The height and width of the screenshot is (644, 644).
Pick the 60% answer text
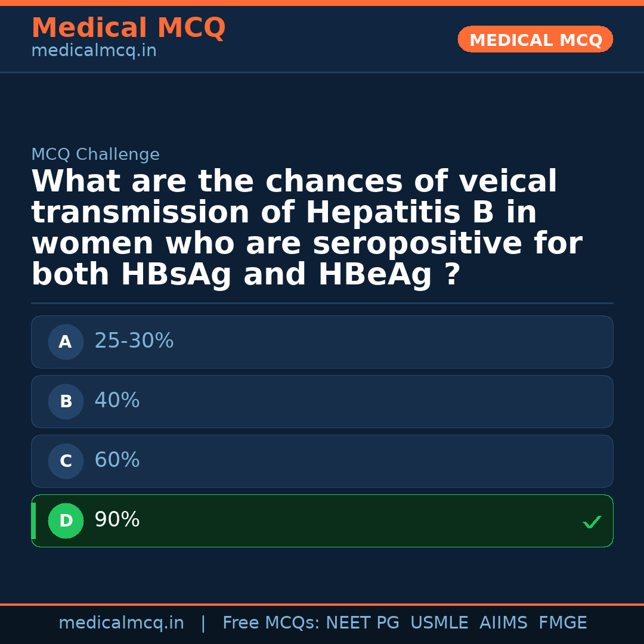coord(117,460)
